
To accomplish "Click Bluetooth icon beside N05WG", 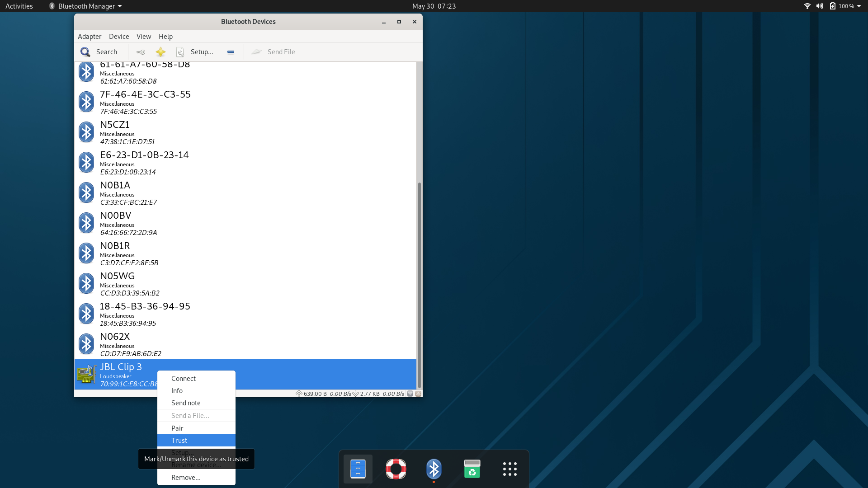I will 86,283.
